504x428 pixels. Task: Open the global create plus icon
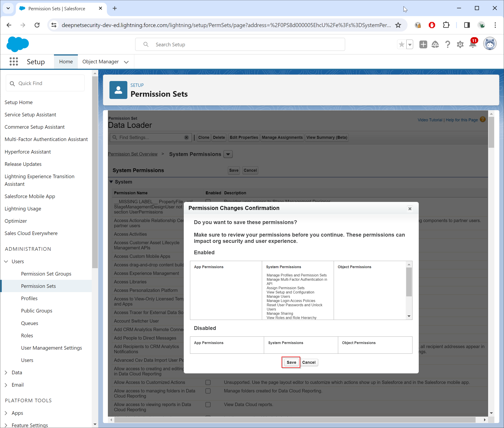(x=423, y=44)
